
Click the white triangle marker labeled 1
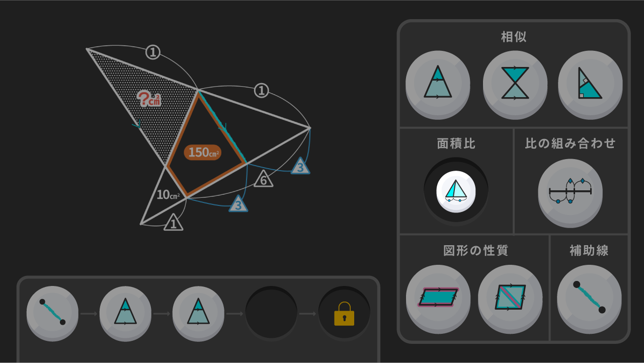174,223
